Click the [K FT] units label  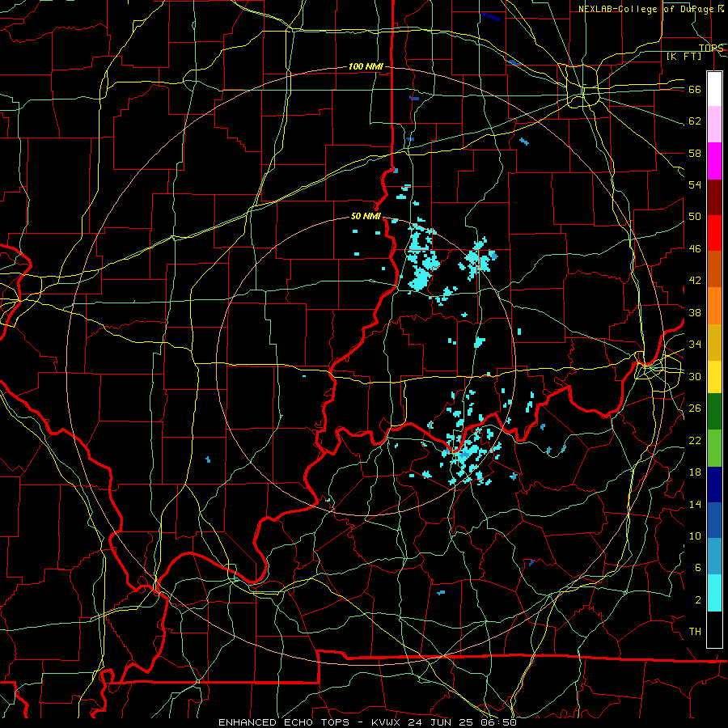[x=684, y=57]
